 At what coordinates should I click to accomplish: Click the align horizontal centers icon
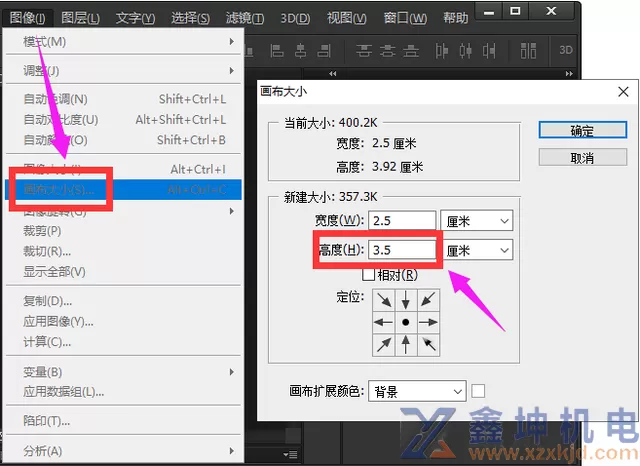(x=301, y=51)
